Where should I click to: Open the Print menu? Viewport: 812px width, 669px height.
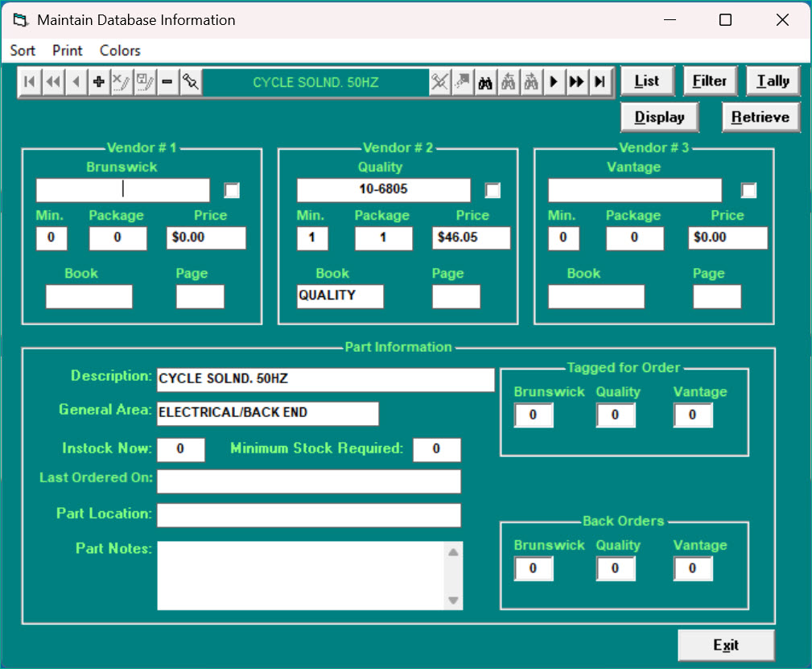click(x=68, y=51)
